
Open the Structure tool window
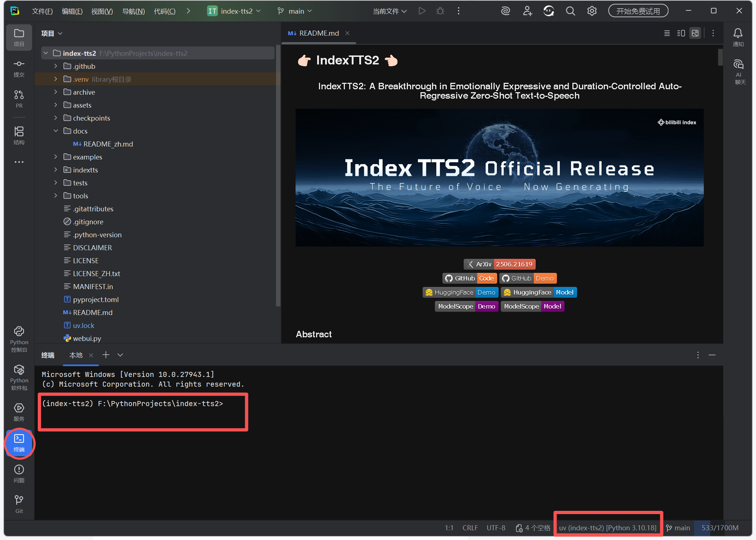pyautogui.click(x=19, y=135)
